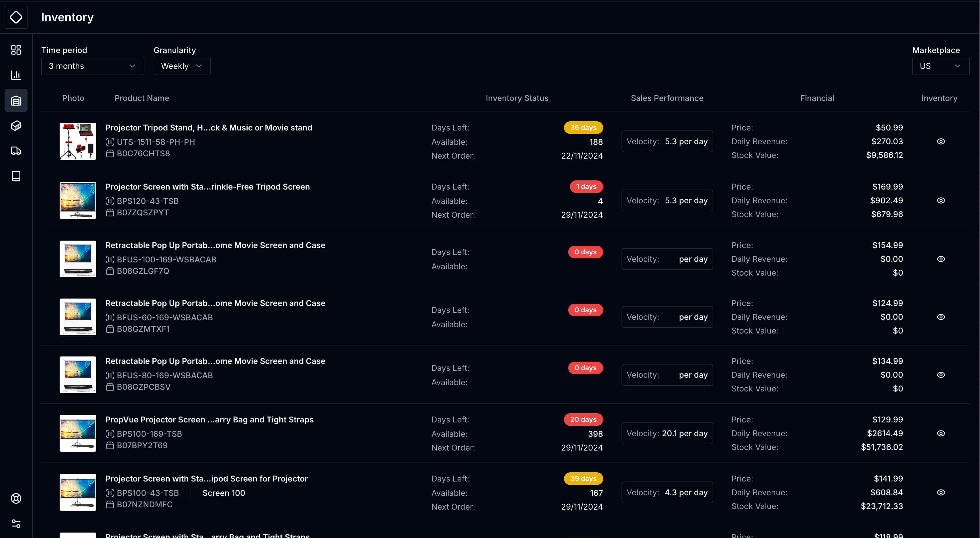Click next order date 22/11/2024
The height and width of the screenshot is (538, 980).
click(582, 156)
